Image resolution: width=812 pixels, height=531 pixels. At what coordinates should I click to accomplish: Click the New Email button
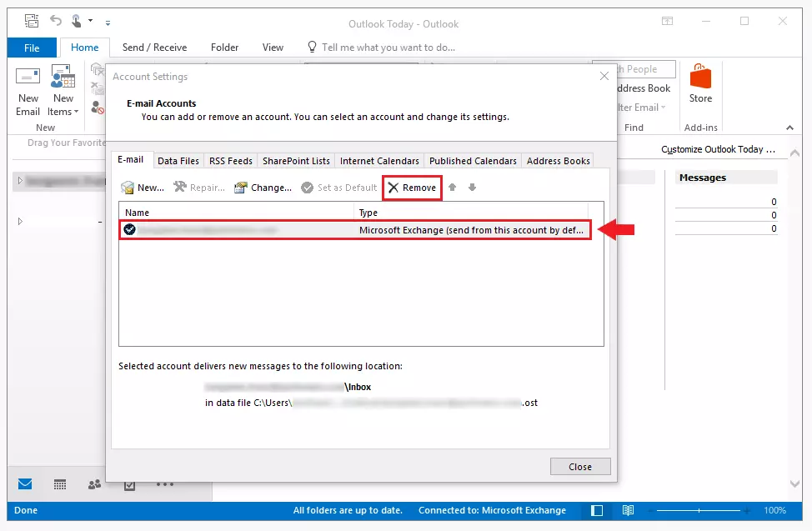pos(28,93)
